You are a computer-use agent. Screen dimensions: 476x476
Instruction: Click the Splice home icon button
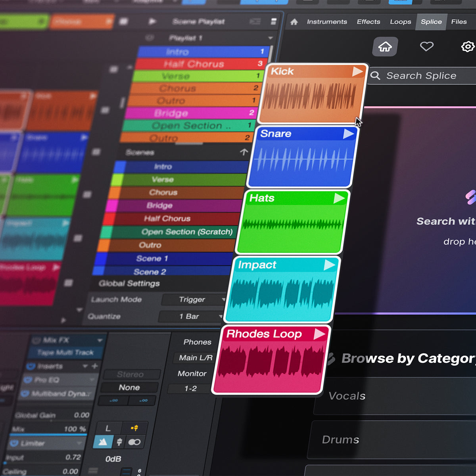click(385, 47)
